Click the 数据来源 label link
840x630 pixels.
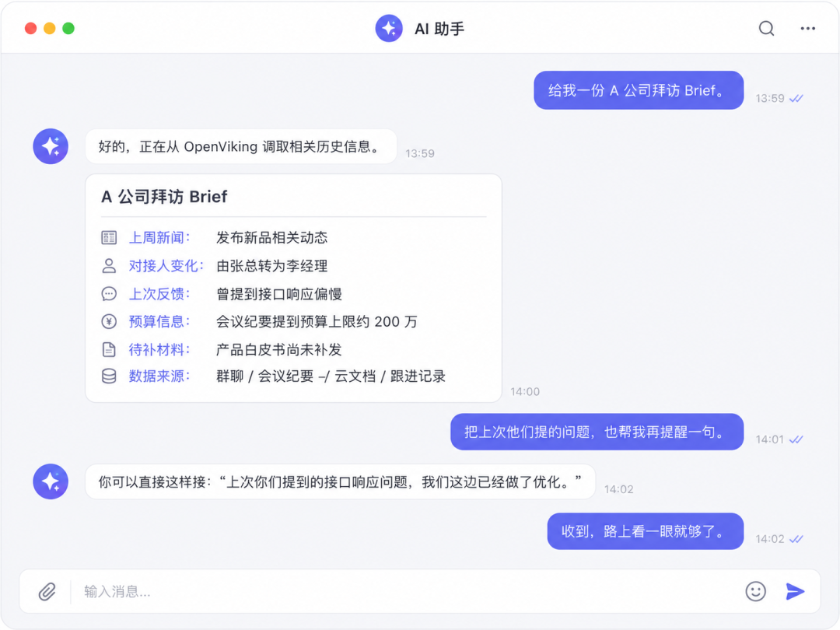pos(159,376)
